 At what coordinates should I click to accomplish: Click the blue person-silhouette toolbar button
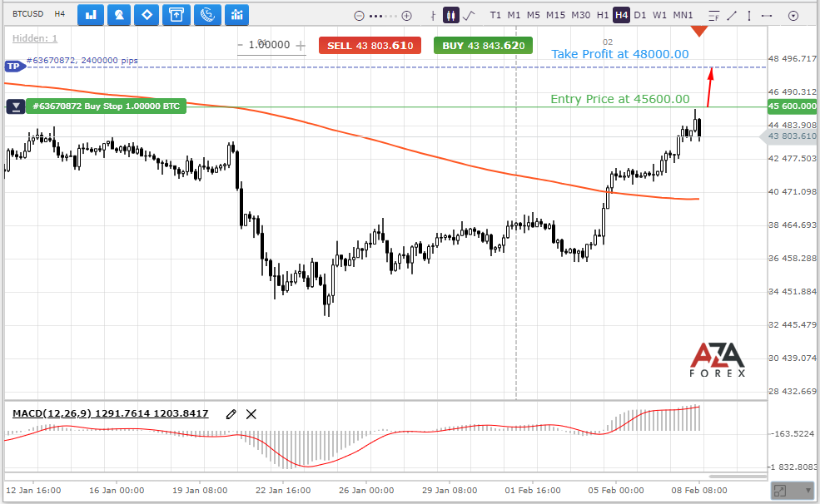point(119,15)
